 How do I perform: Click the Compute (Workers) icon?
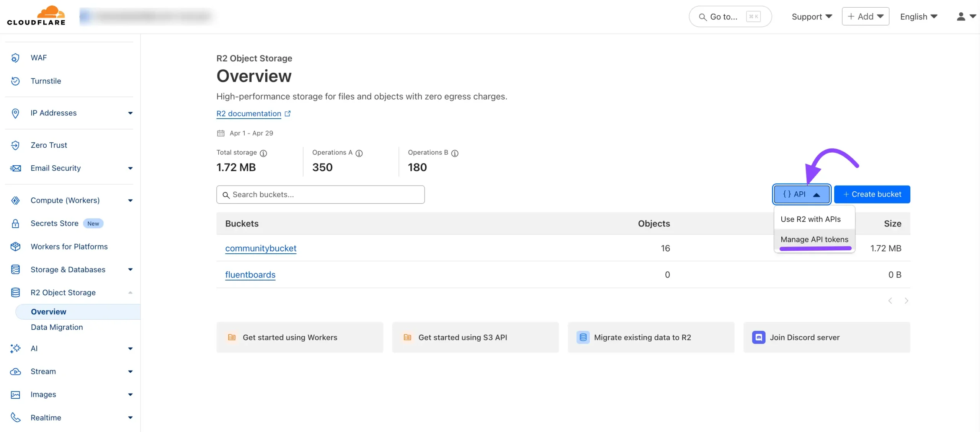coord(15,201)
